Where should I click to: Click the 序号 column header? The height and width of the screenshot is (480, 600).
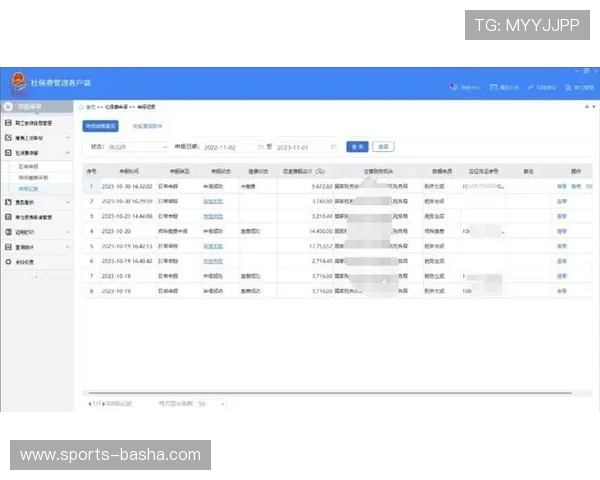tap(91, 171)
